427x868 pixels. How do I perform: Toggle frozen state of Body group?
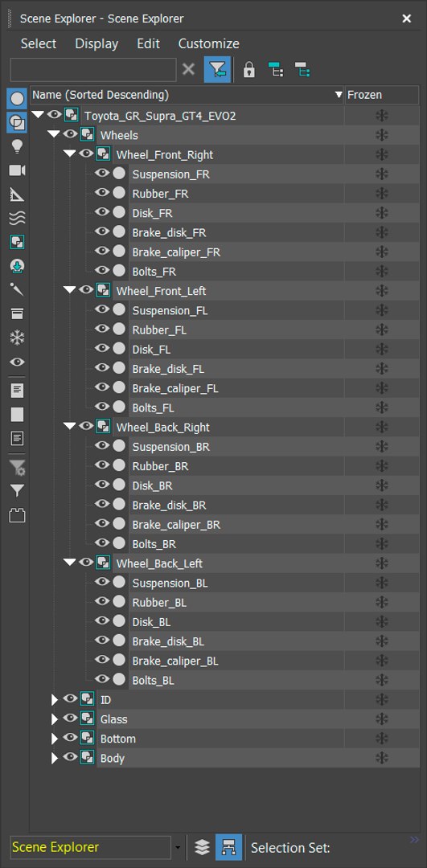point(382,758)
